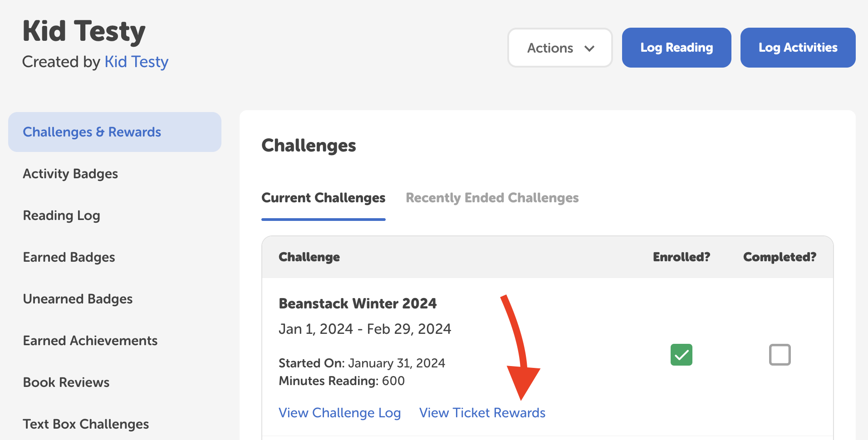The image size is (868, 440).
Task: Show Earned Achievements
Action: pos(90,340)
